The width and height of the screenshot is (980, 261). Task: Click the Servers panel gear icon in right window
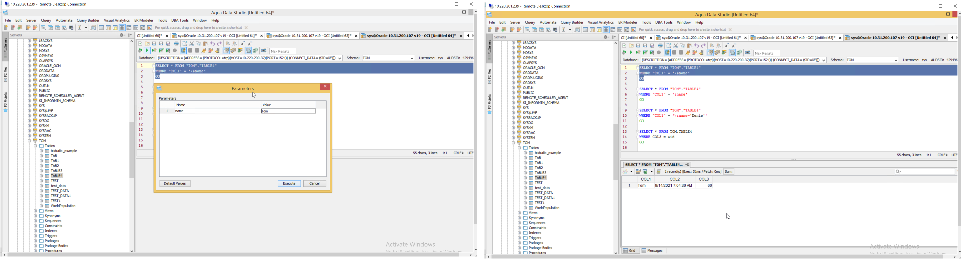pyautogui.click(x=606, y=37)
